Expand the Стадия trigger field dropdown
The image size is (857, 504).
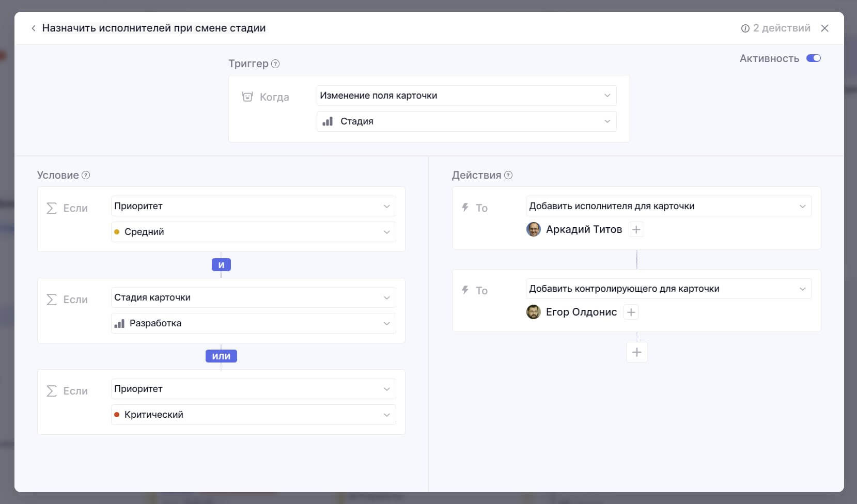tap(466, 121)
